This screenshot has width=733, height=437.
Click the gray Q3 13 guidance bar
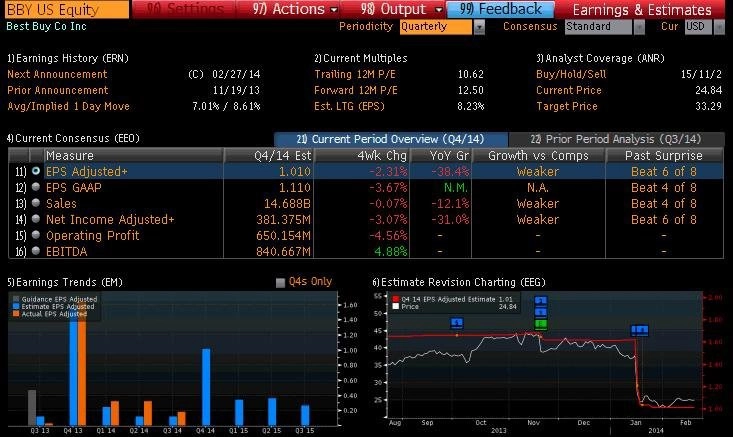tap(32, 408)
